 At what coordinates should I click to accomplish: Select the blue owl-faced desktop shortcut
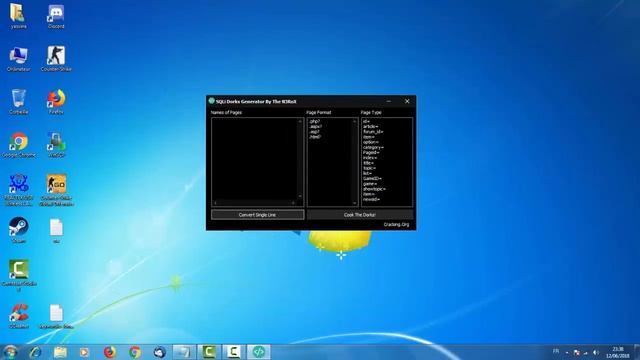coord(18,190)
